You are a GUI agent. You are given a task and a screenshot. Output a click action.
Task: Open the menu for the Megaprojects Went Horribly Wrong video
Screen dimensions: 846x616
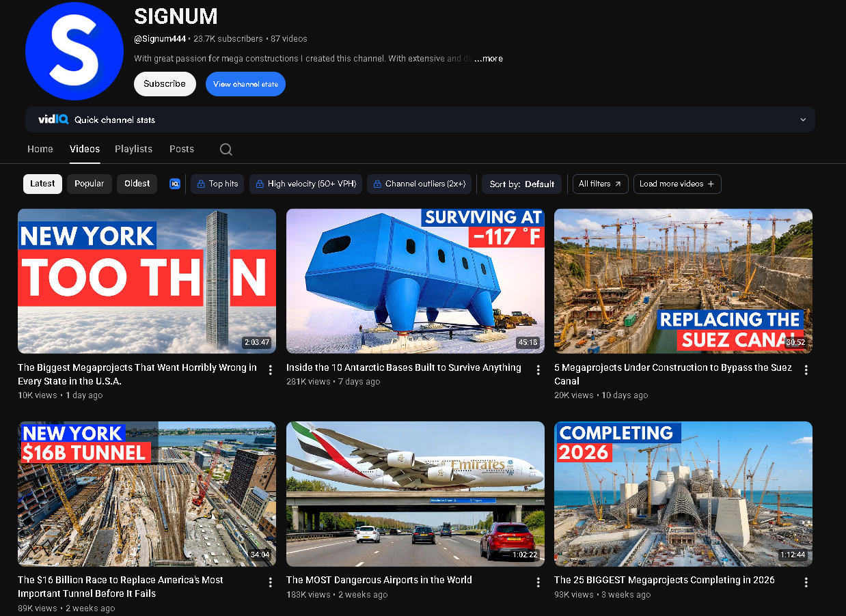(x=271, y=370)
